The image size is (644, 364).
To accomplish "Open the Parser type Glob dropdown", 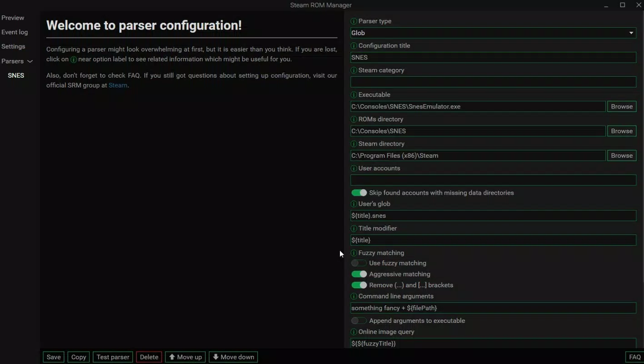I will 493,33.
